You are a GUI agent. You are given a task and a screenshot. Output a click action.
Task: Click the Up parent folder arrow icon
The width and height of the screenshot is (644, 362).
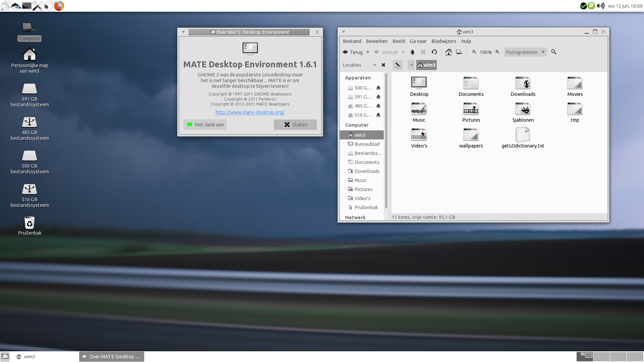coord(413,52)
